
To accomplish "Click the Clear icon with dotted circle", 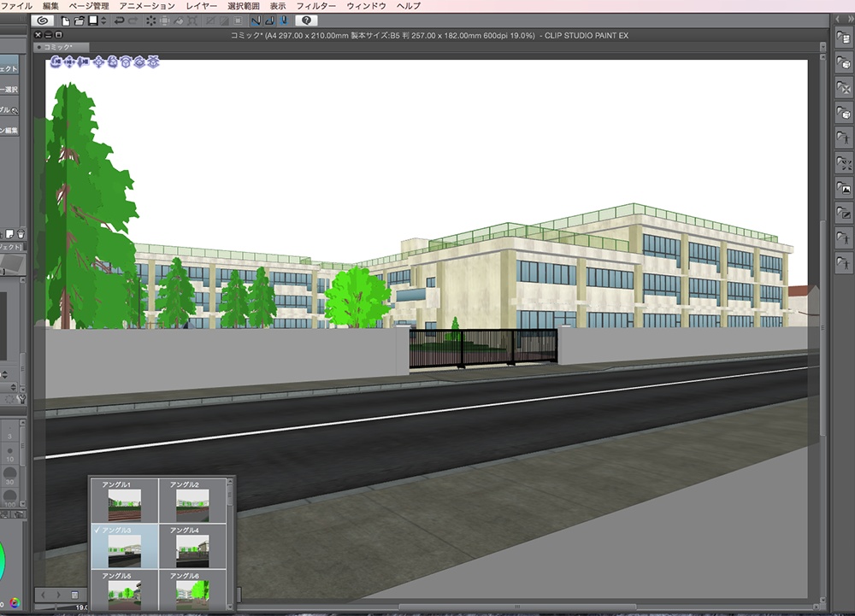I will coord(150,21).
